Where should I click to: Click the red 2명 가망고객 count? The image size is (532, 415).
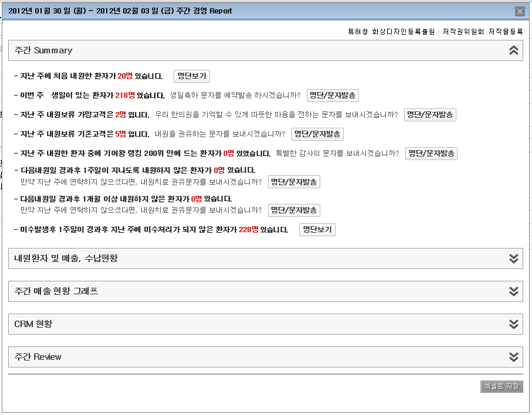pyautogui.click(x=120, y=115)
